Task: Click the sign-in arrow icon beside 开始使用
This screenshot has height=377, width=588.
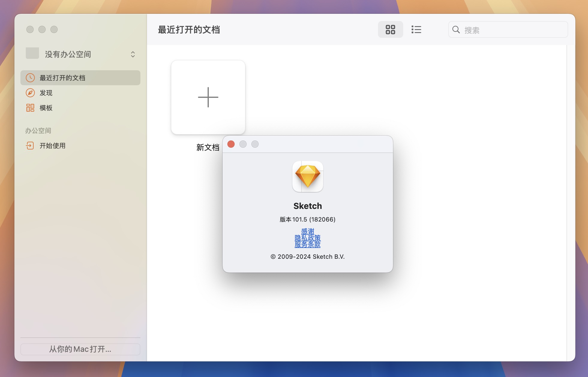Action: (30, 146)
